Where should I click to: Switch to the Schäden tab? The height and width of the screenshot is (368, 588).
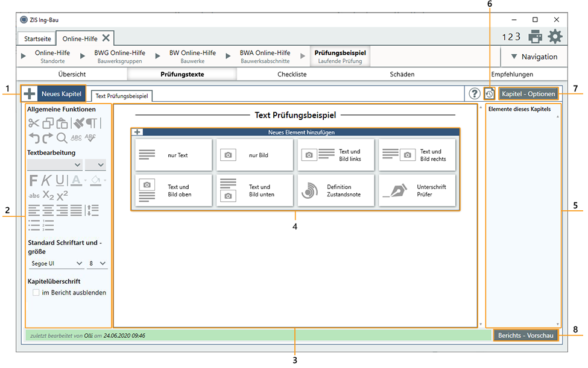[x=402, y=75]
